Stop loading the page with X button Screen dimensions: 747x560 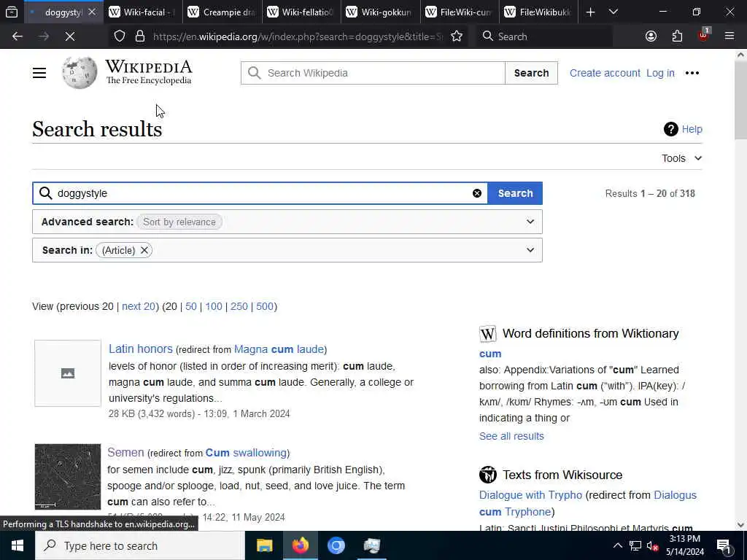(69, 36)
